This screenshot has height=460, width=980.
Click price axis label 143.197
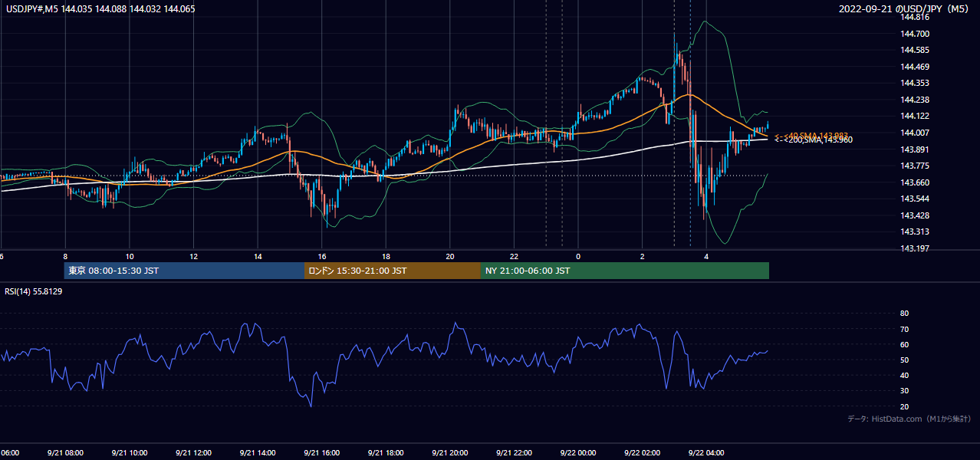point(914,248)
